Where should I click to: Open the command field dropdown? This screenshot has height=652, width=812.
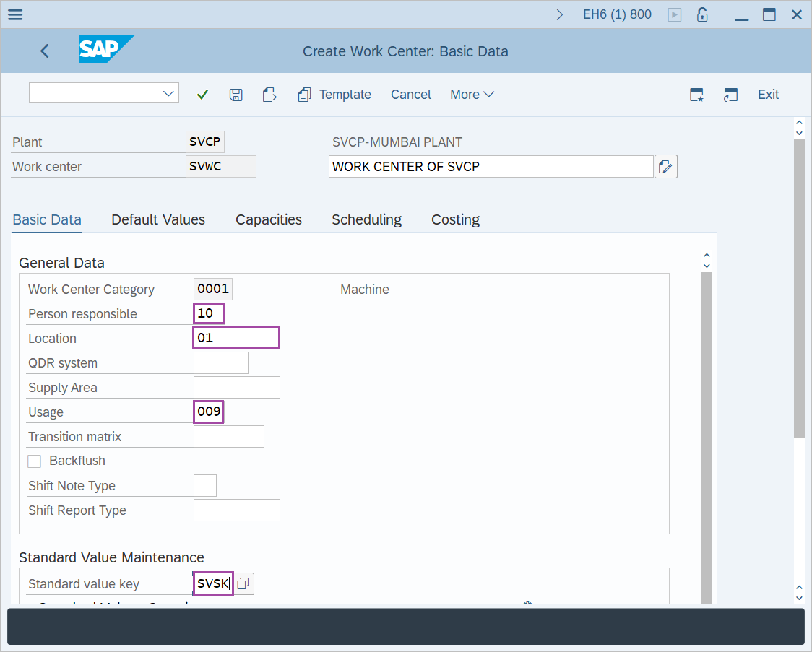pyautogui.click(x=169, y=93)
